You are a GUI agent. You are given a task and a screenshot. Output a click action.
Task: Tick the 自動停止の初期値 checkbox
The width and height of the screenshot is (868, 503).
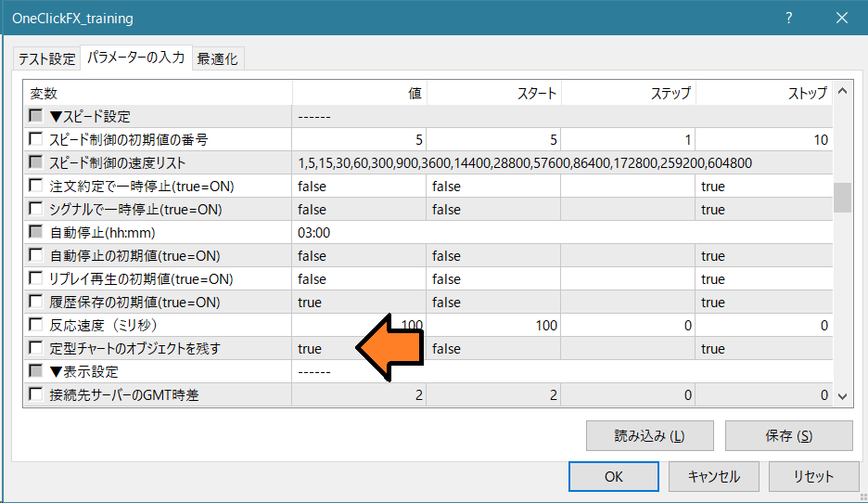(x=36, y=256)
